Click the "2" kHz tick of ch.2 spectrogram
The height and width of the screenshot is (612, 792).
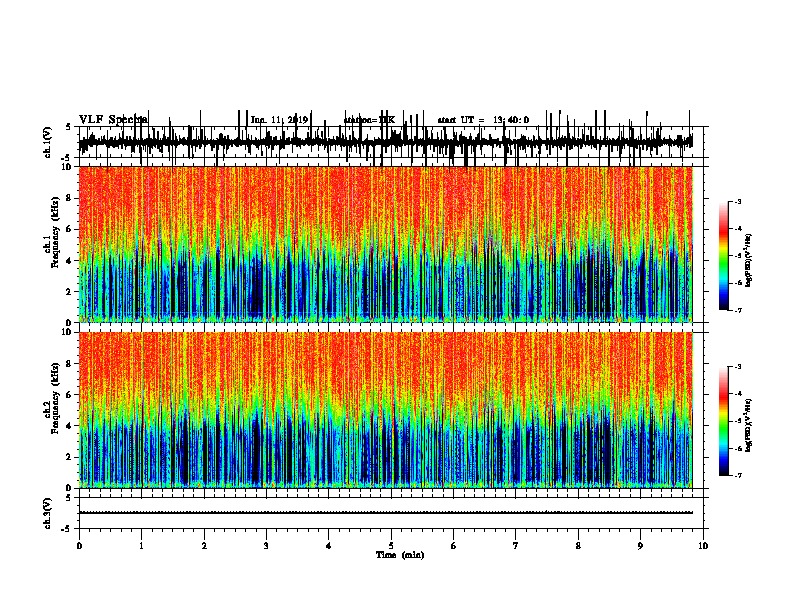click(x=70, y=457)
